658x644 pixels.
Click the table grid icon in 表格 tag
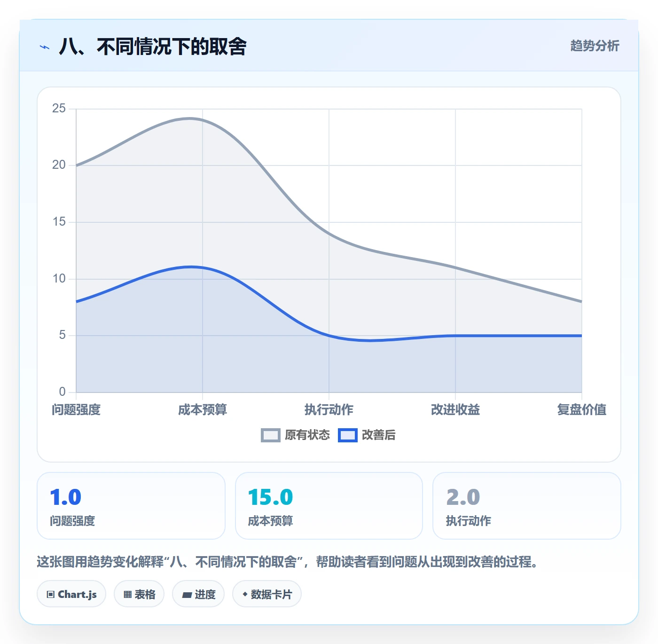[127, 595]
